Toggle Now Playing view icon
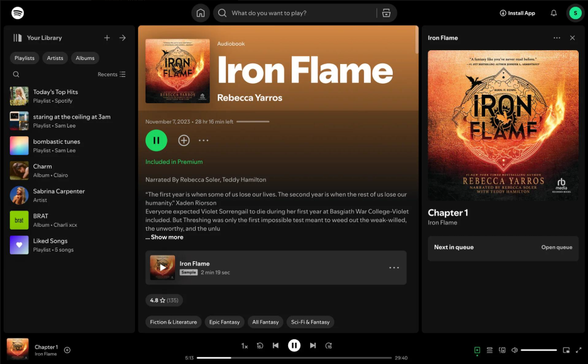This screenshot has height=364, width=588. (477, 350)
